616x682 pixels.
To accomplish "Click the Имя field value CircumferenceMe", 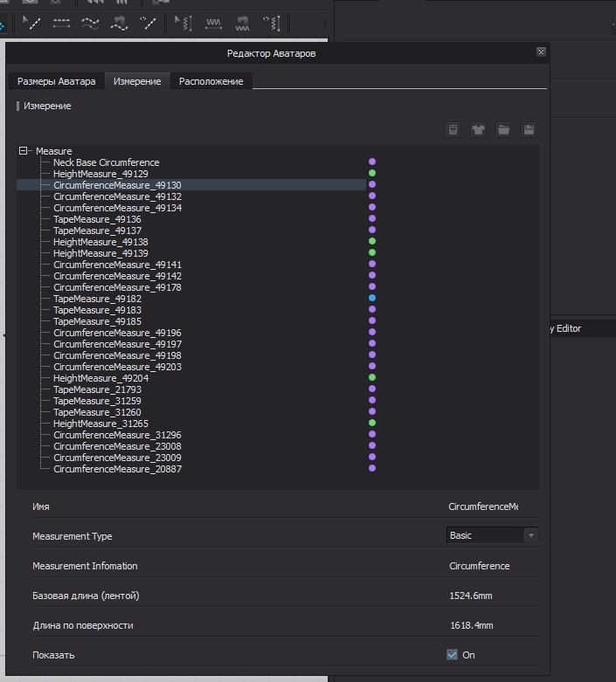I will coord(482,506).
